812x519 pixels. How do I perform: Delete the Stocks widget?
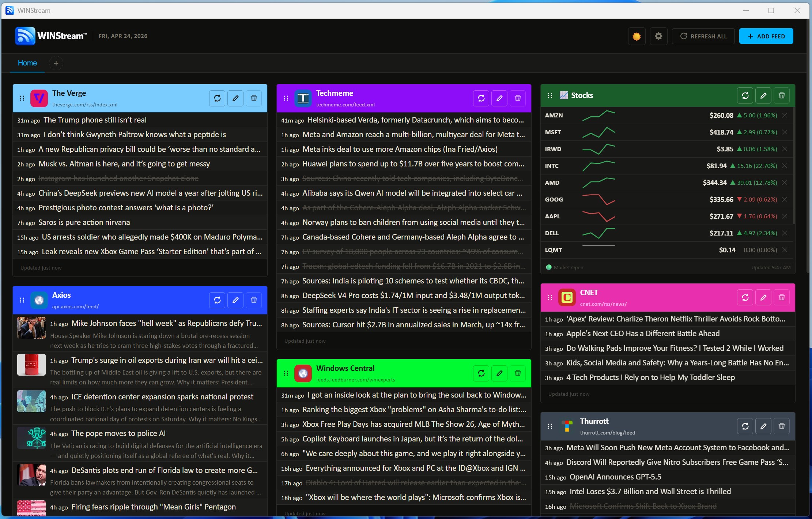(x=782, y=95)
